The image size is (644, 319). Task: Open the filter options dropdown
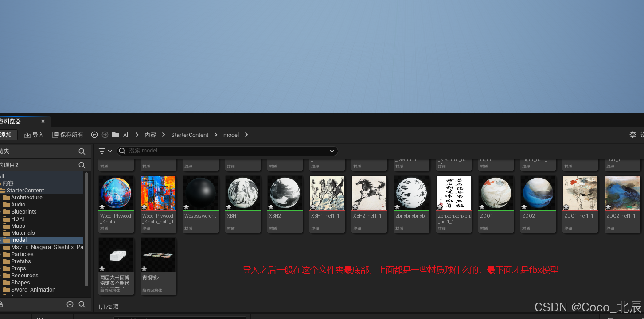[x=105, y=151]
